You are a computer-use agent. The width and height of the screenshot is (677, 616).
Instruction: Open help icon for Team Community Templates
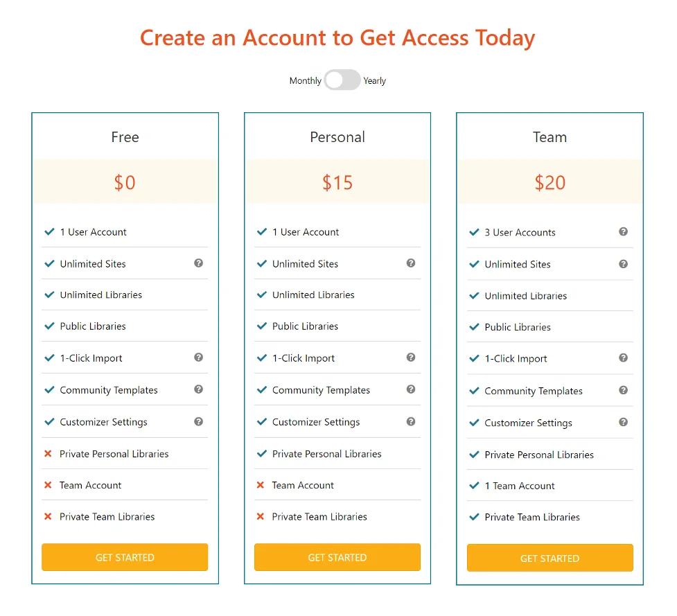(x=623, y=390)
